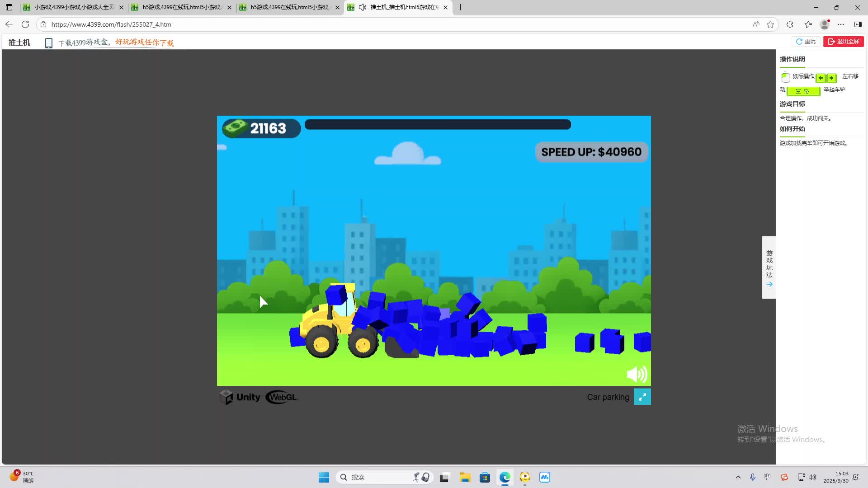This screenshot has width=868, height=488.
Task: Click the money counter cash icon
Action: point(235,128)
